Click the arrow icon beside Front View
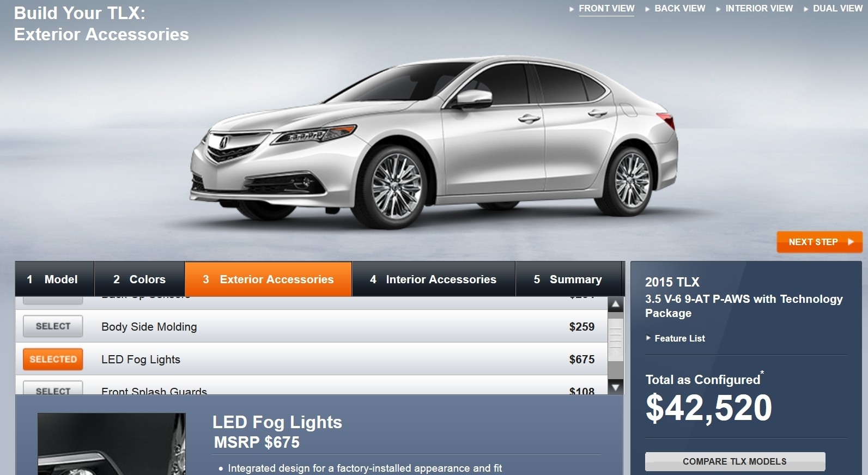The width and height of the screenshot is (868, 475). tap(572, 9)
